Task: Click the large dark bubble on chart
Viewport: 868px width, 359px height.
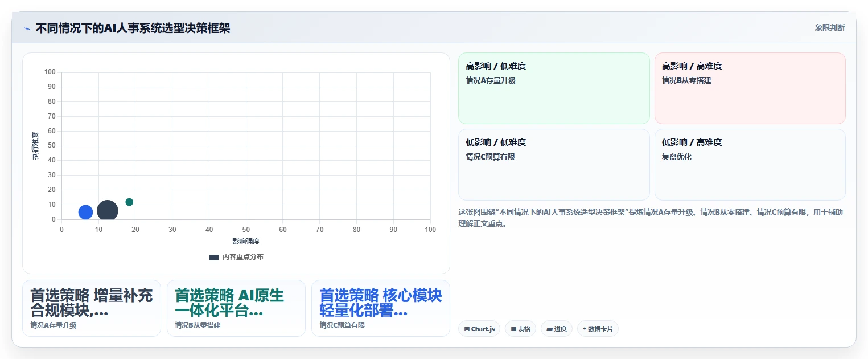Action: 108,211
